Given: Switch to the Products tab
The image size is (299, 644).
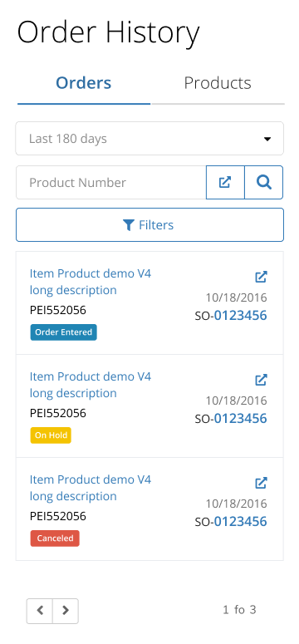Looking at the screenshot, I should point(218,83).
